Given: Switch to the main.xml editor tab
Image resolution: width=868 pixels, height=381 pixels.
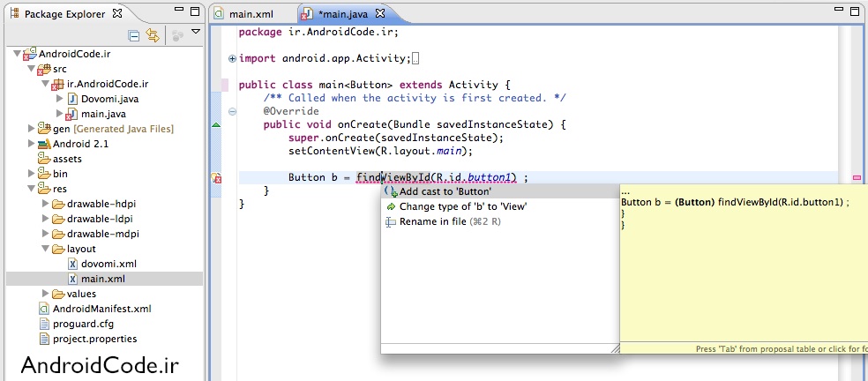Looking at the screenshot, I should tap(251, 15).
